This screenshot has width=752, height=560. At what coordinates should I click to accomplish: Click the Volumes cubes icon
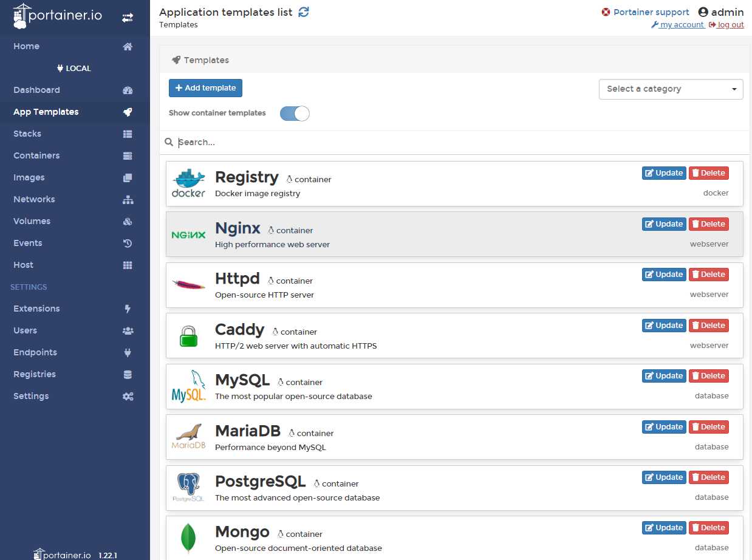(128, 222)
